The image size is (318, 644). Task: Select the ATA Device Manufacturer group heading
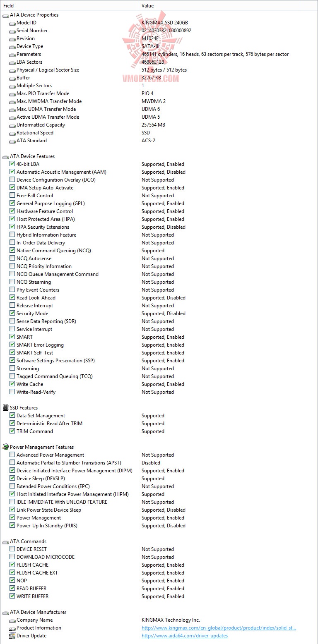pyautogui.click(x=38, y=612)
